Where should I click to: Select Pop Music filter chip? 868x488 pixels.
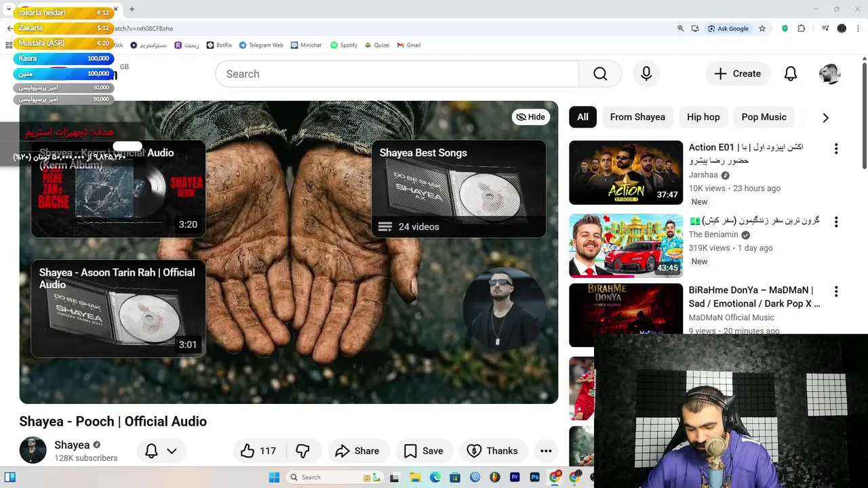pos(764,117)
